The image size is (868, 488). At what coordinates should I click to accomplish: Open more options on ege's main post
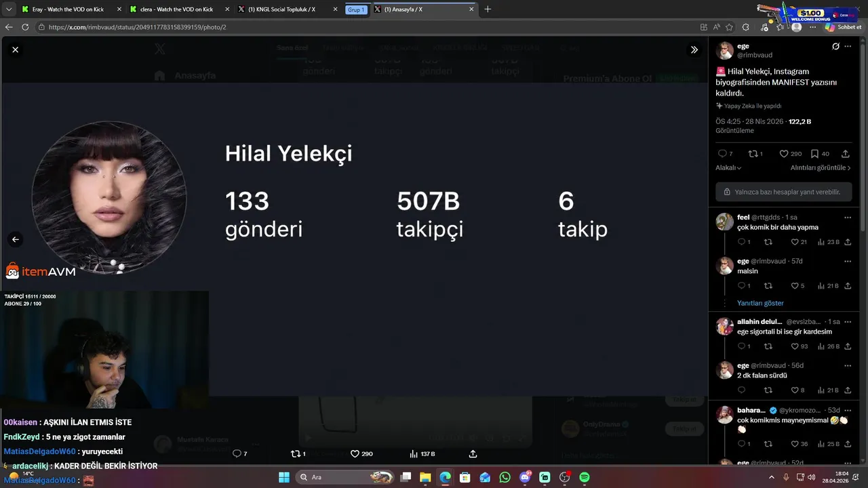(848, 47)
